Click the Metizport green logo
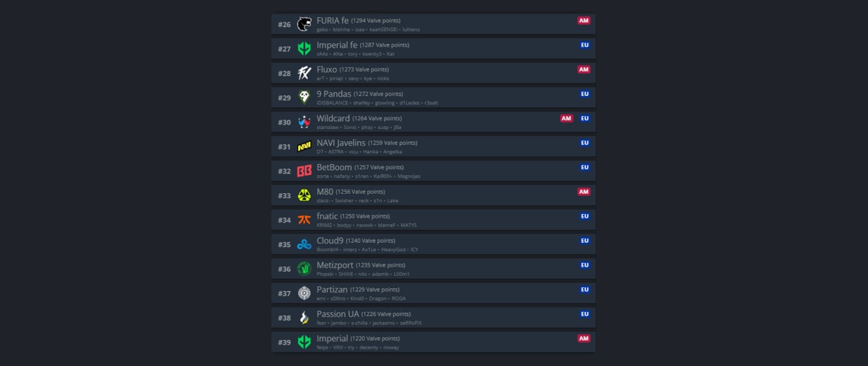Viewport: 868px width, 366px height. point(304,269)
